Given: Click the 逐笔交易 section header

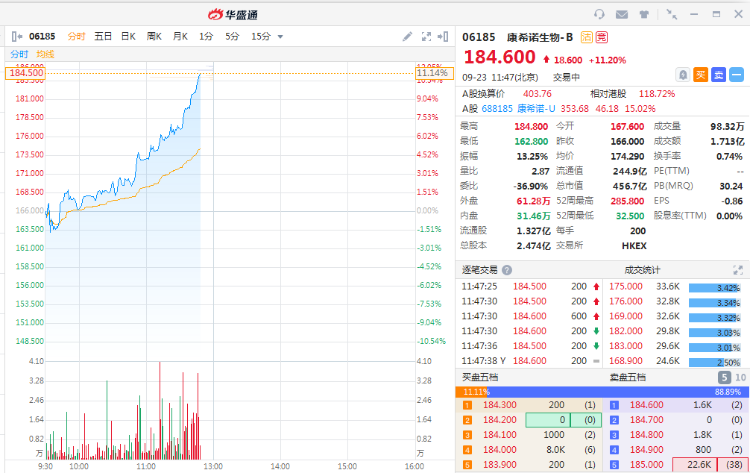Looking at the screenshot, I should [x=479, y=270].
